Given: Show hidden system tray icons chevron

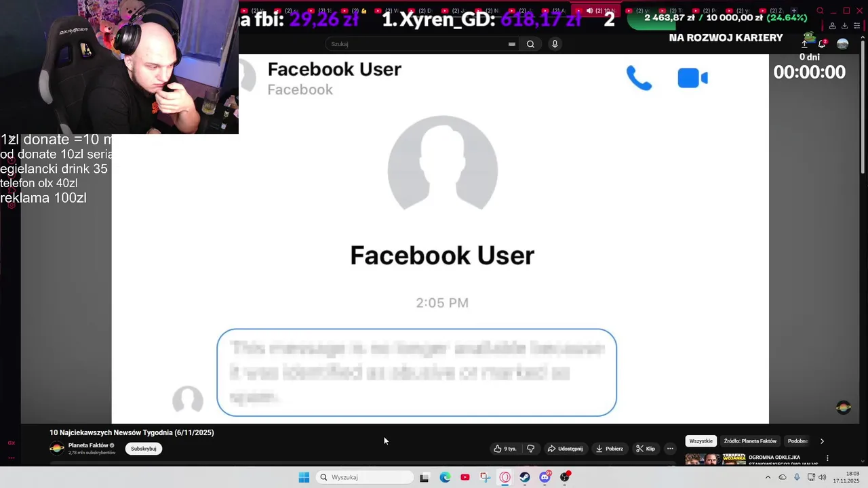Looking at the screenshot, I should tap(768, 477).
